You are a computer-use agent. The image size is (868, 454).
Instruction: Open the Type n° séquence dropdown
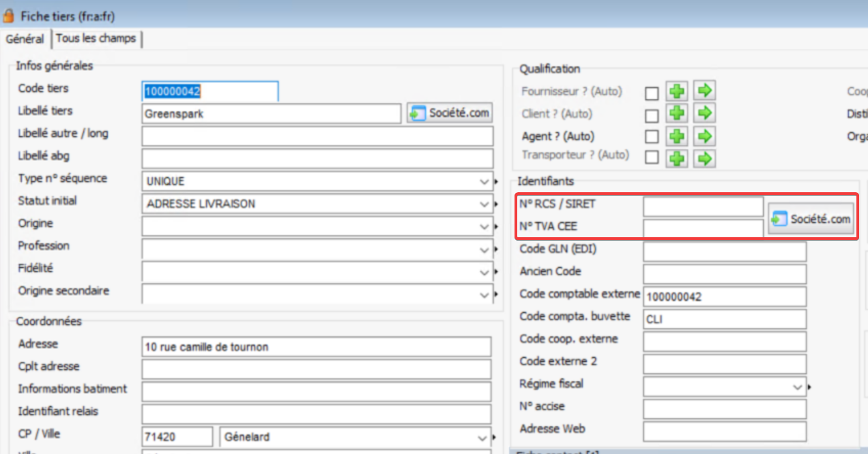[x=484, y=182]
